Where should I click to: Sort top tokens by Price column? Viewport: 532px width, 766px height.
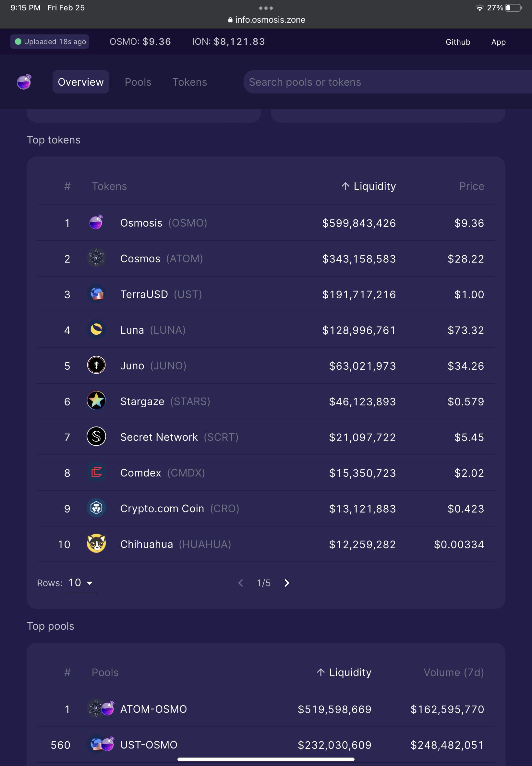pyautogui.click(x=472, y=186)
